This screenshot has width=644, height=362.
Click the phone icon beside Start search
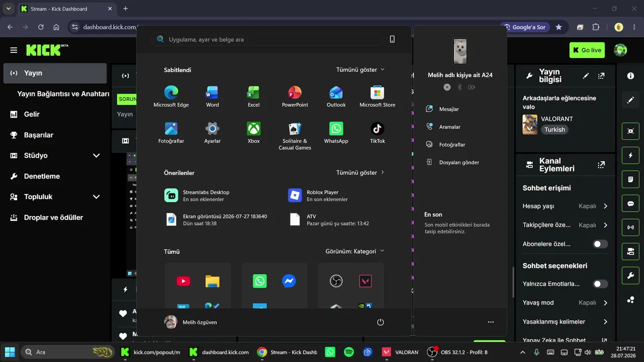(392, 39)
